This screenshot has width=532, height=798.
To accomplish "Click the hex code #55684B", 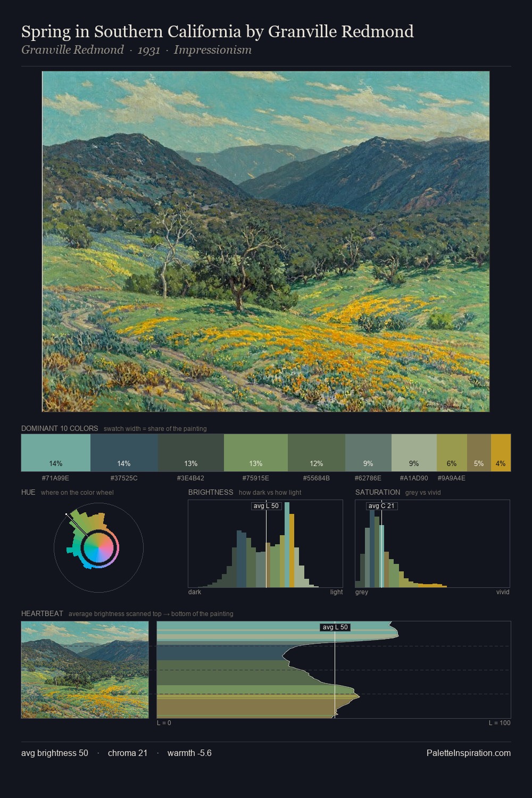I will [316, 478].
